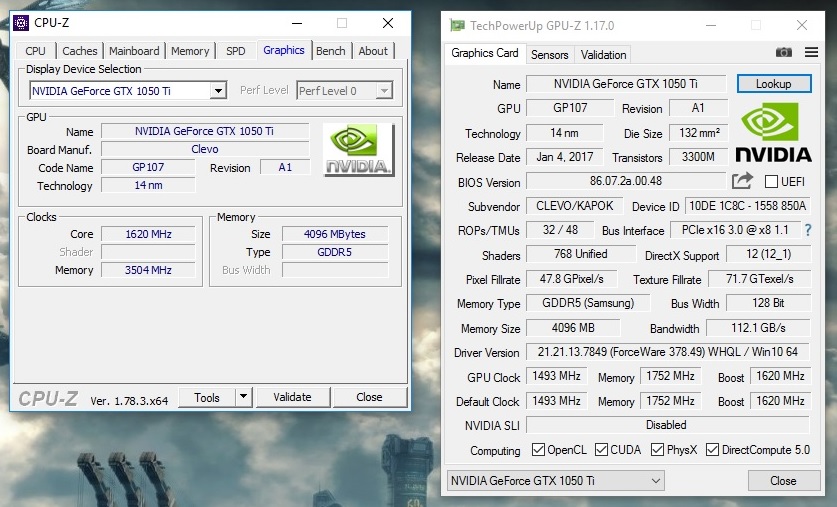837x507 pixels.
Task: Click the GPU-Z screenshot camera icon
Action: (783, 52)
